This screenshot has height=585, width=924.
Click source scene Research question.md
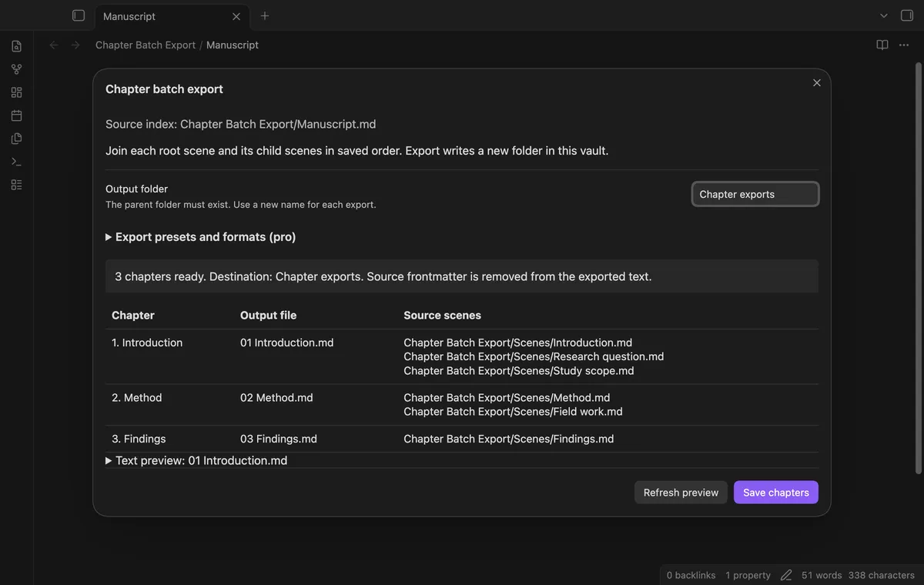click(534, 356)
